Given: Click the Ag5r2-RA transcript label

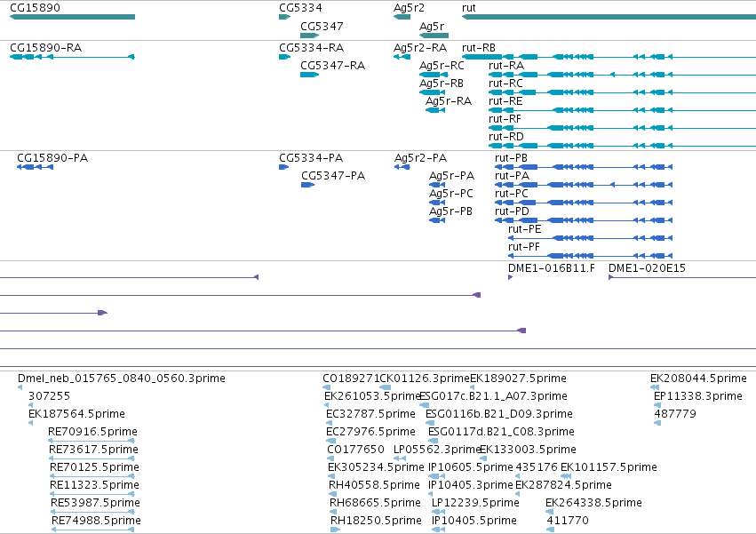Looking at the screenshot, I should pos(420,48).
